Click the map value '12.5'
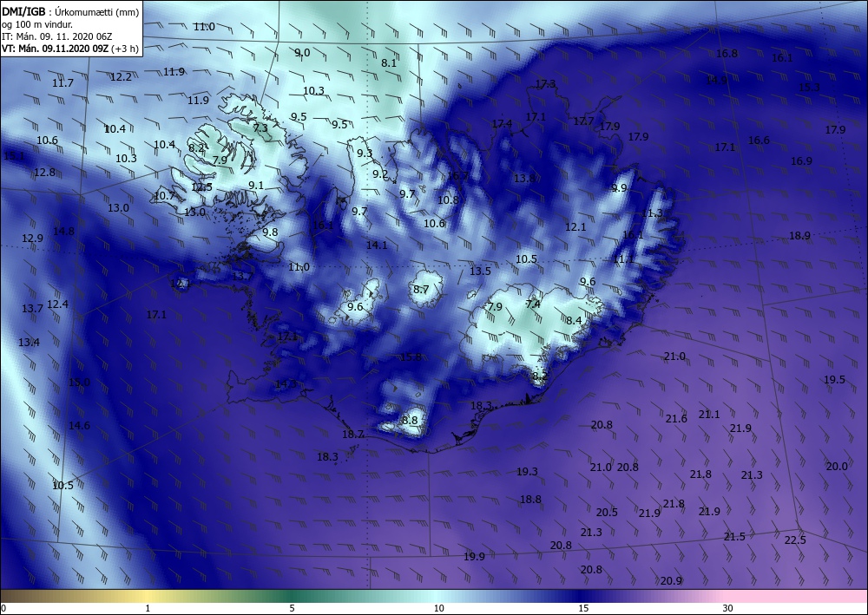Image resolution: width=868 pixels, height=615 pixels. pos(201,187)
